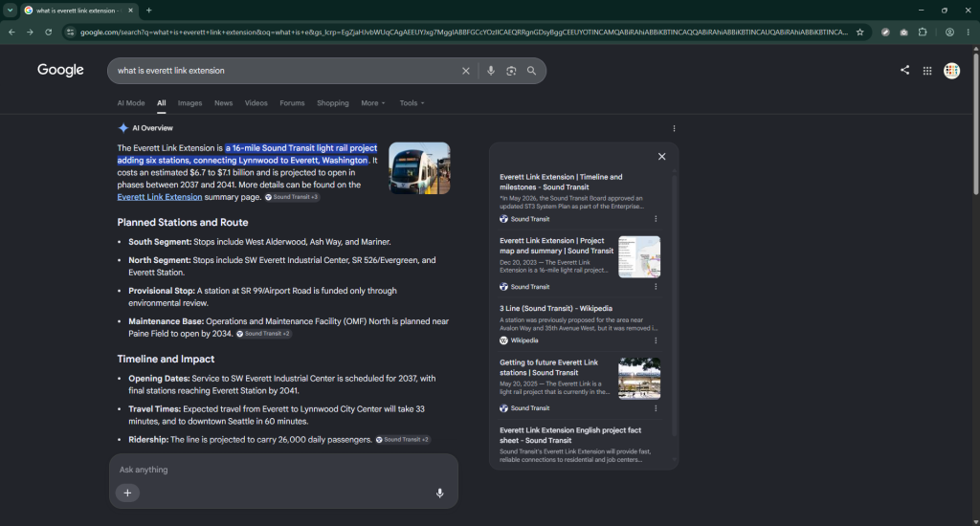Open Chrome's three-dot menu
The image size is (980, 526).
point(969,32)
